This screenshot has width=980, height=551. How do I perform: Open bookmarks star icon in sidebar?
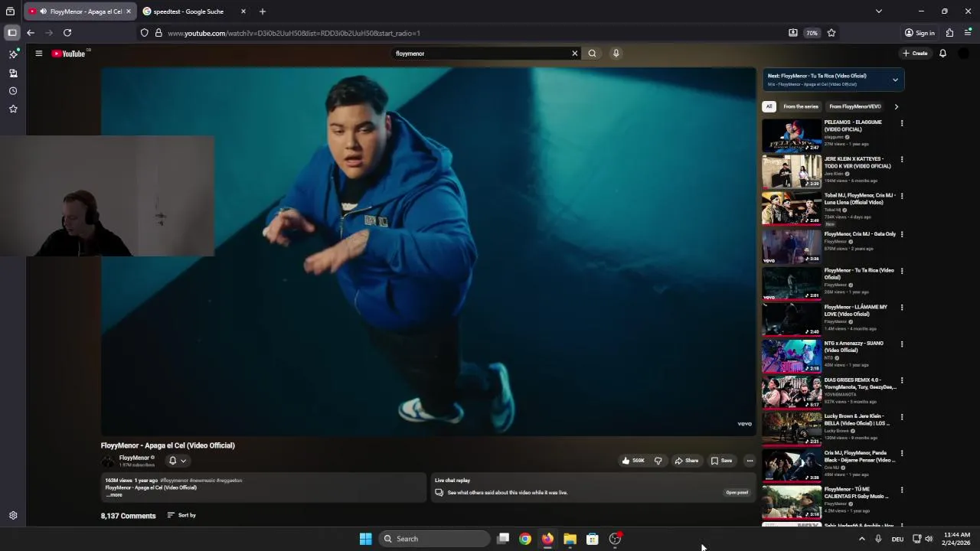tap(13, 109)
